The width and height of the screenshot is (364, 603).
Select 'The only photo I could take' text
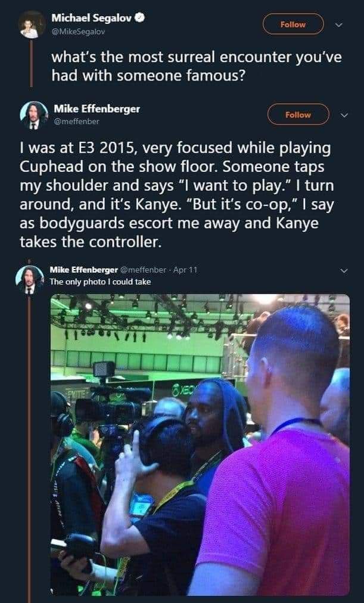coord(100,282)
